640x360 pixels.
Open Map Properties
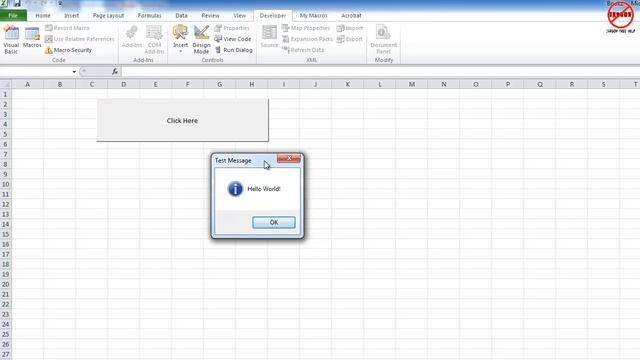pos(306,28)
